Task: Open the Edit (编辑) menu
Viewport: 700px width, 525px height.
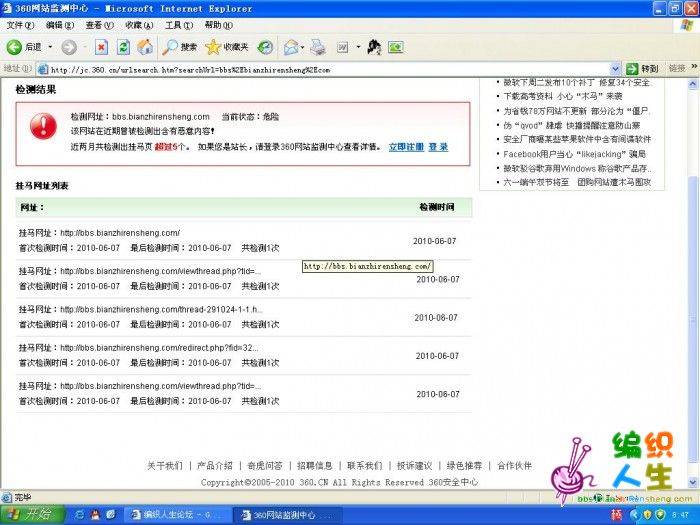Action: click(60, 25)
